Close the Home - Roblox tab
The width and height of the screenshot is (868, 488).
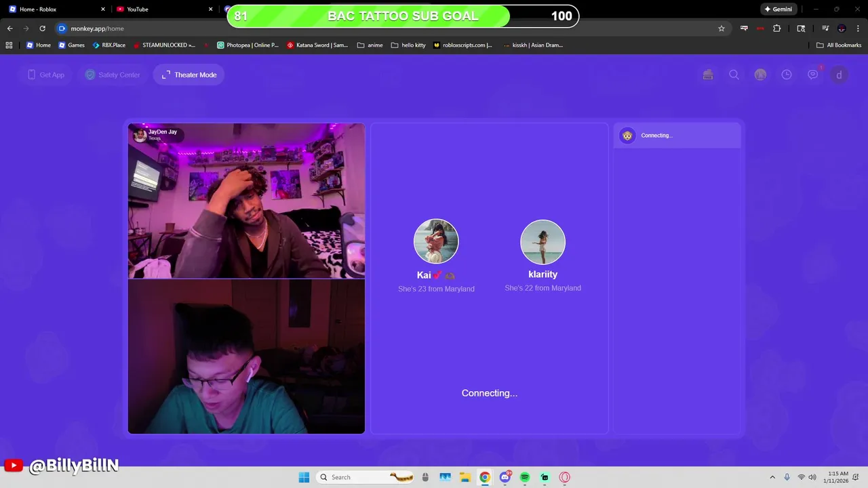pos(103,9)
